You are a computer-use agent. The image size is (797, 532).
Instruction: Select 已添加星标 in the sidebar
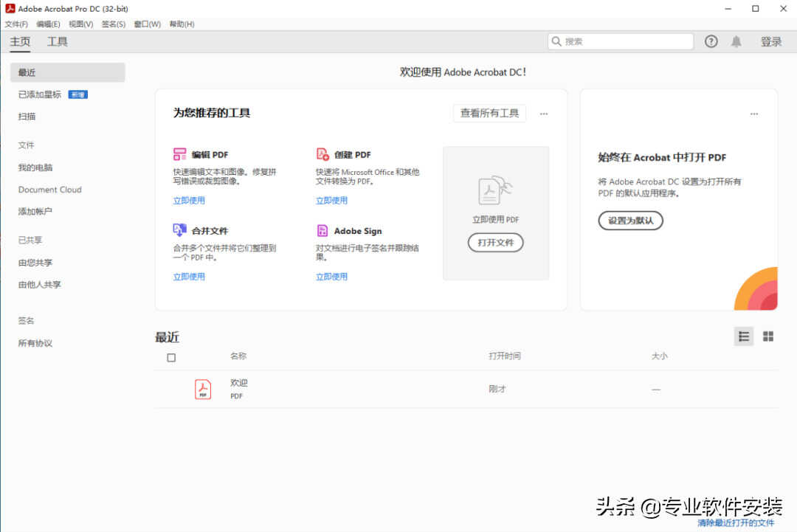click(40, 94)
